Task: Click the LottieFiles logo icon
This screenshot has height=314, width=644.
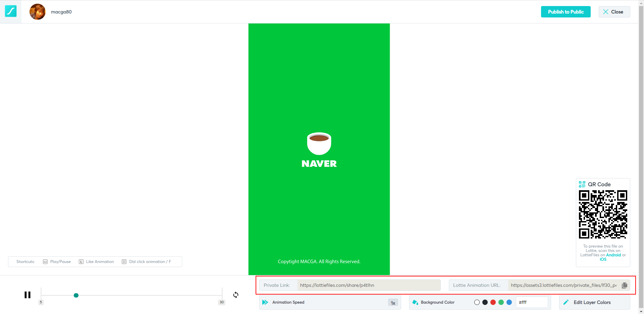Action: point(11,11)
